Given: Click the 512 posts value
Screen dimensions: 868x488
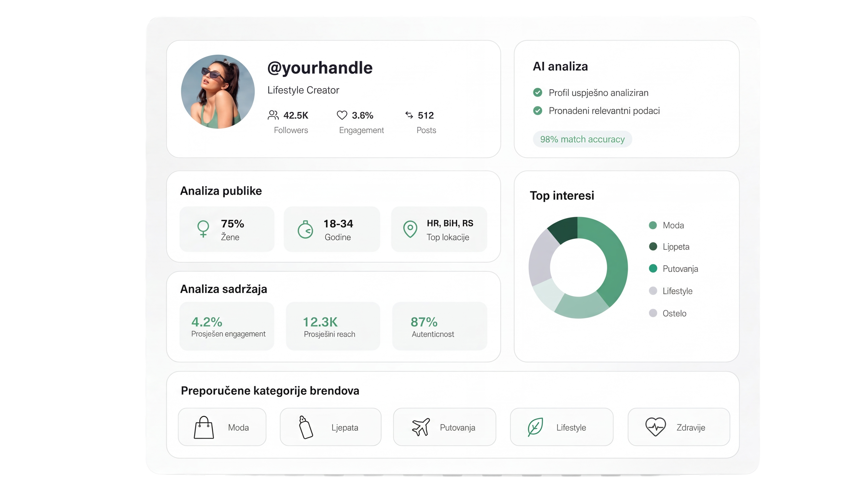Looking at the screenshot, I should tap(426, 115).
